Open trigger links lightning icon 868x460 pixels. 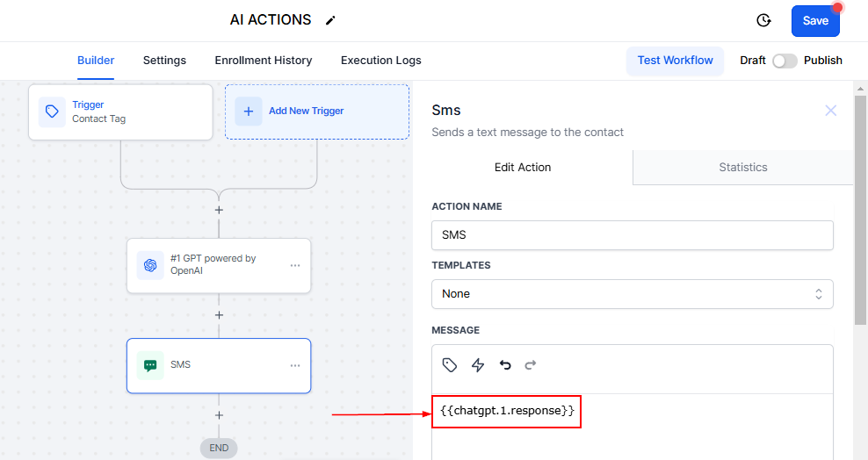[478, 365]
